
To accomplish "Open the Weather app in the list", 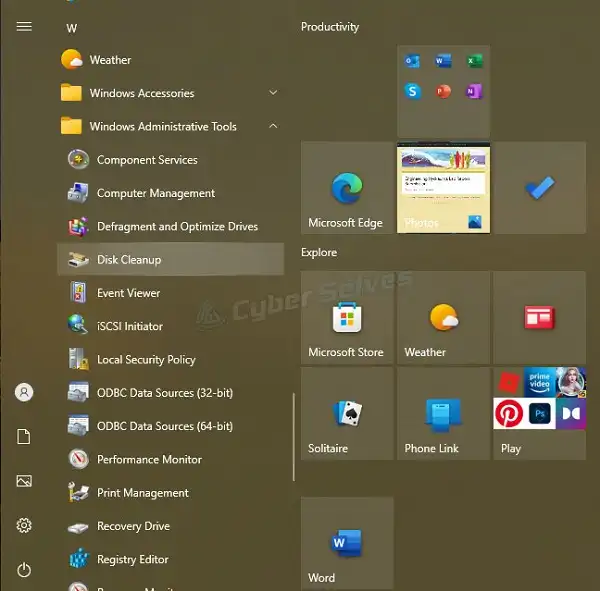I will tap(170, 60).
